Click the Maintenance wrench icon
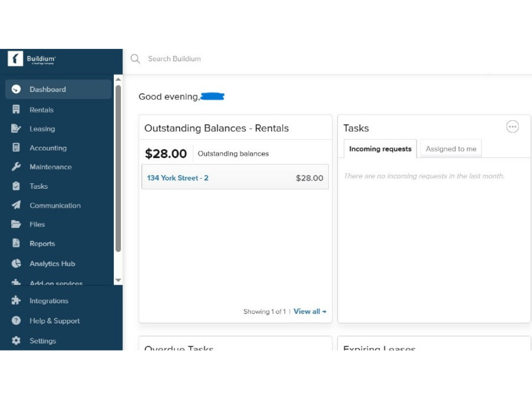Image resolution: width=532 pixels, height=399 pixels. pyautogui.click(x=16, y=167)
